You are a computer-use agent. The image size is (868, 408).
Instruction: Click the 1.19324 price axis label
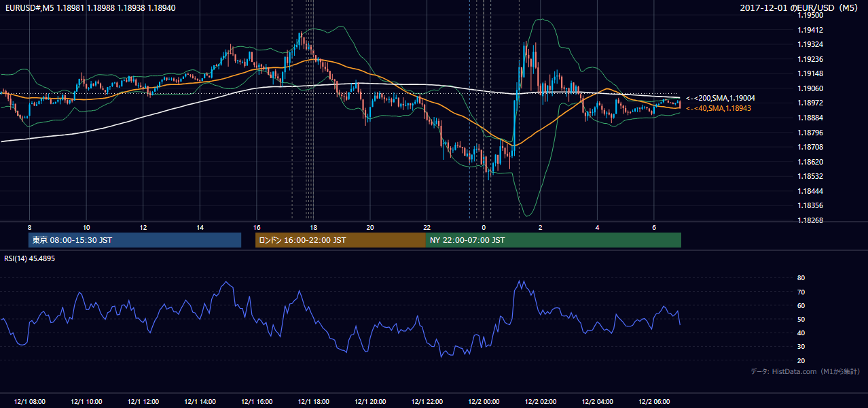pyautogui.click(x=810, y=44)
